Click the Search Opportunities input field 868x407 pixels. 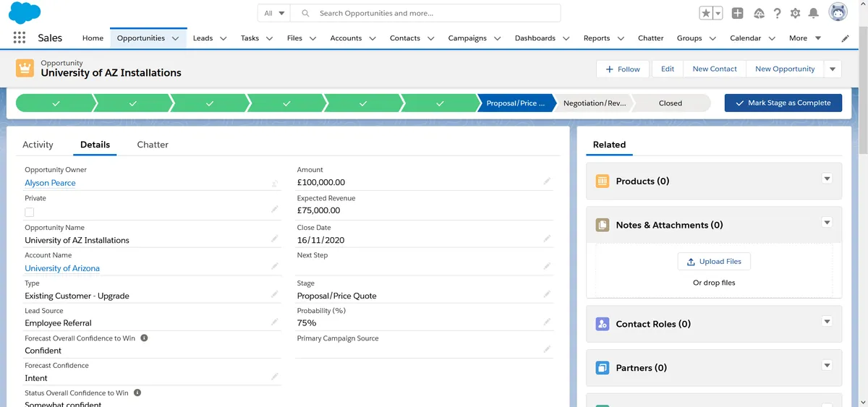pos(427,13)
